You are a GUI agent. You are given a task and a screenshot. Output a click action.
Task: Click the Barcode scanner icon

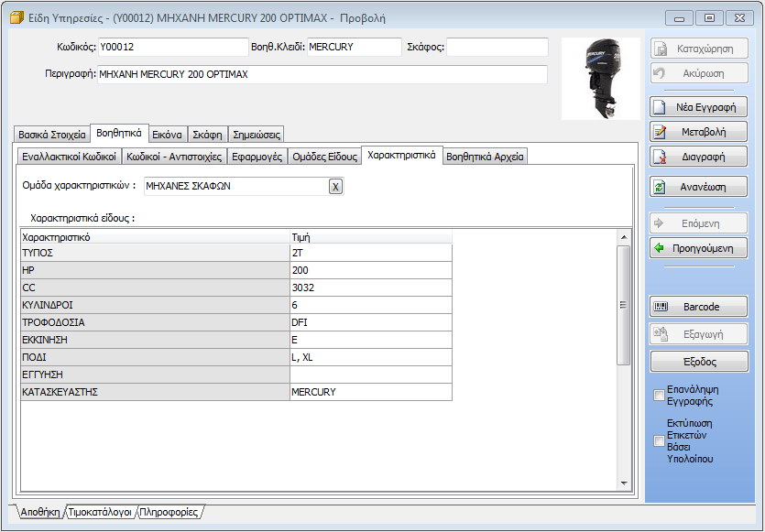661,307
